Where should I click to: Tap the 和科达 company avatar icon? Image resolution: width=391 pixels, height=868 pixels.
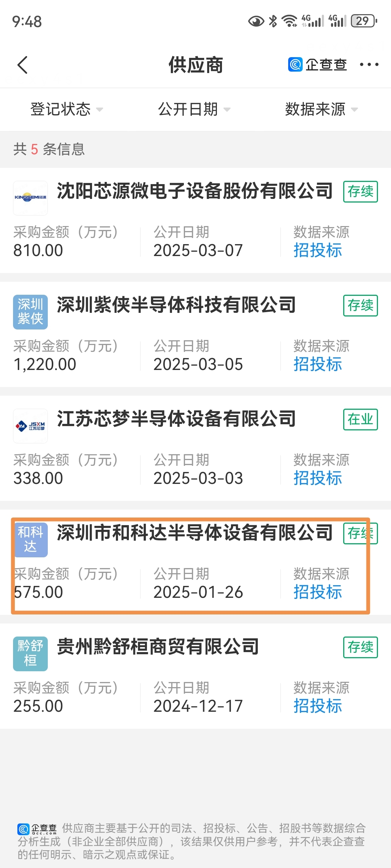pyautogui.click(x=30, y=540)
